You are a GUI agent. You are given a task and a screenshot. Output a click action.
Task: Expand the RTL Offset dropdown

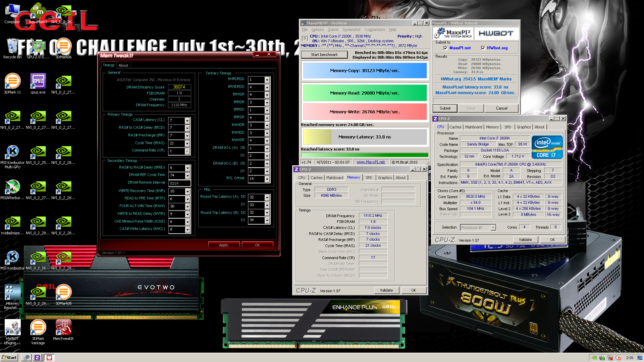coord(267,179)
